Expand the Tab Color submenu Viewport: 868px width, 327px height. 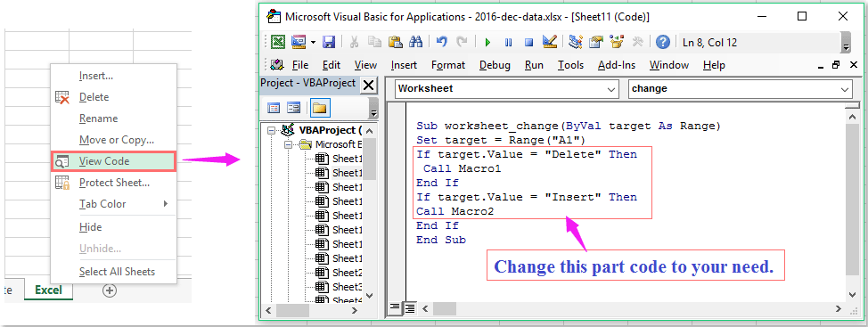pyautogui.click(x=113, y=204)
